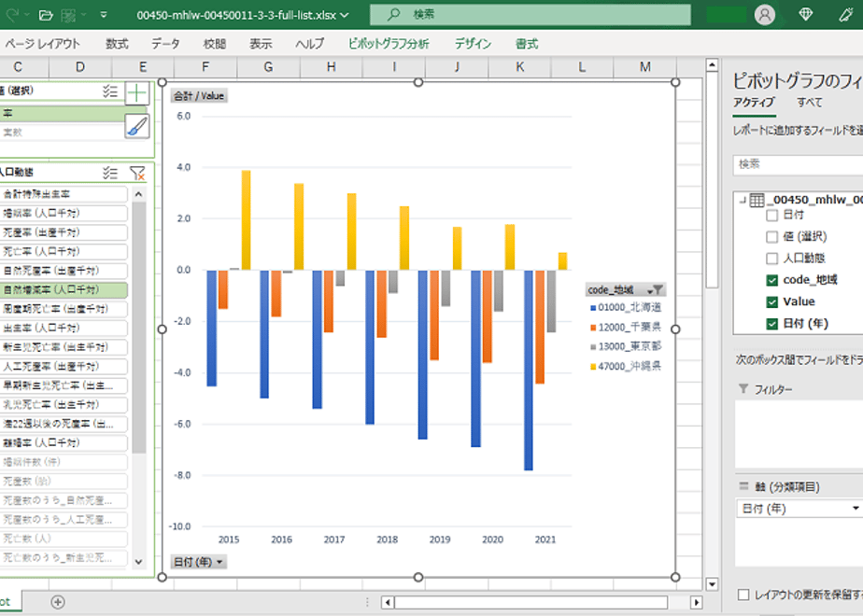Select 率 in the 値 (選択) slicer
The image size is (863, 616).
tap(64, 113)
